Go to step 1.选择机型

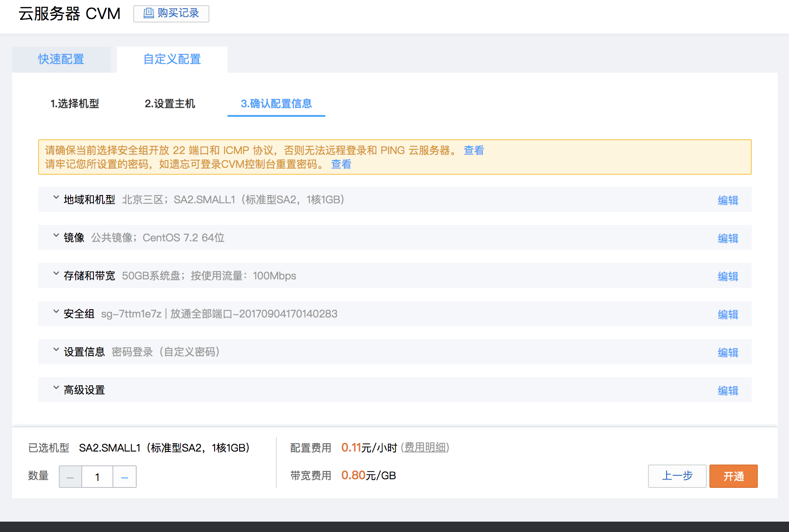[75, 104]
